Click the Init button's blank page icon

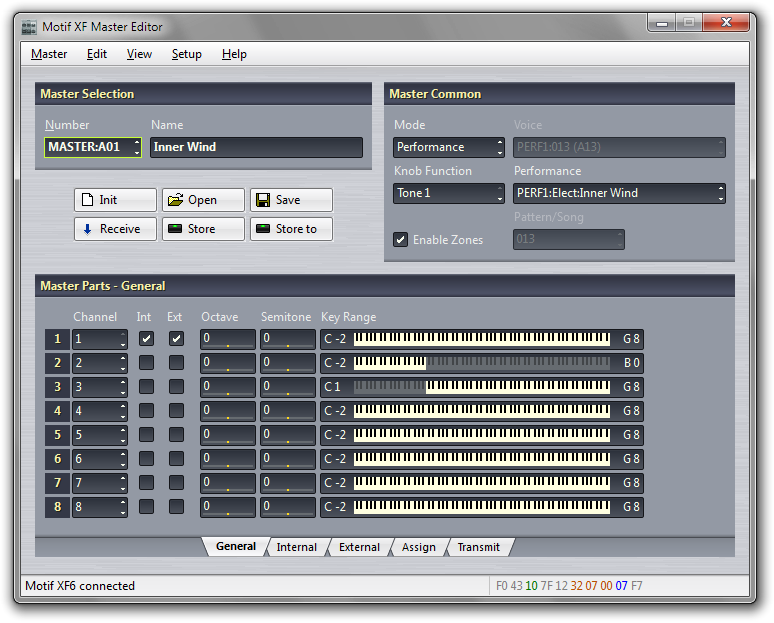(87, 200)
